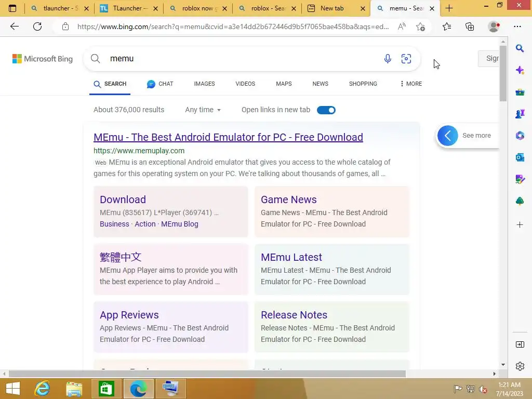Click the browser back arrow
Viewport: 532px width, 399px height.
coord(14,26)
